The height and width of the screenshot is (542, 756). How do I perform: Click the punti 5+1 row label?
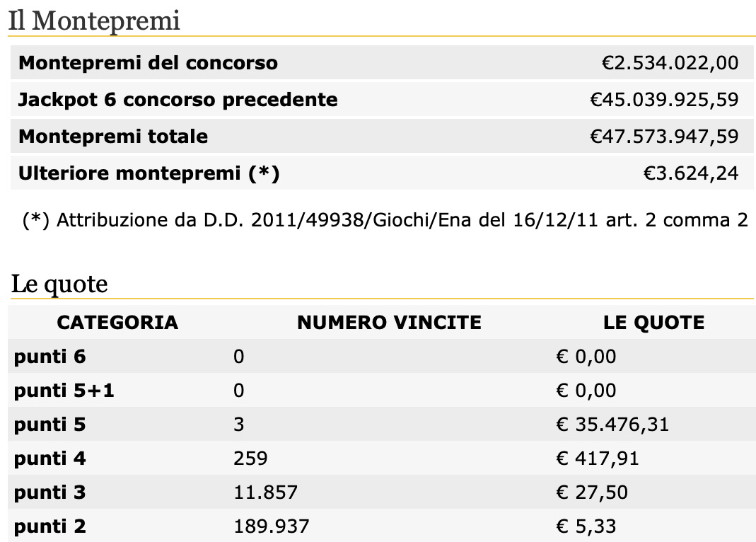64,391
